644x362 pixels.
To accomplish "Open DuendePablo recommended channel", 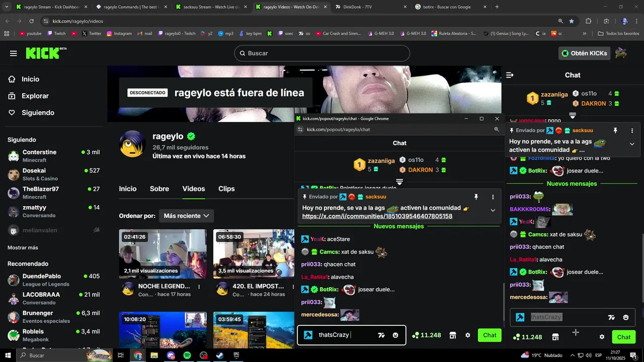I will point(53,280).
